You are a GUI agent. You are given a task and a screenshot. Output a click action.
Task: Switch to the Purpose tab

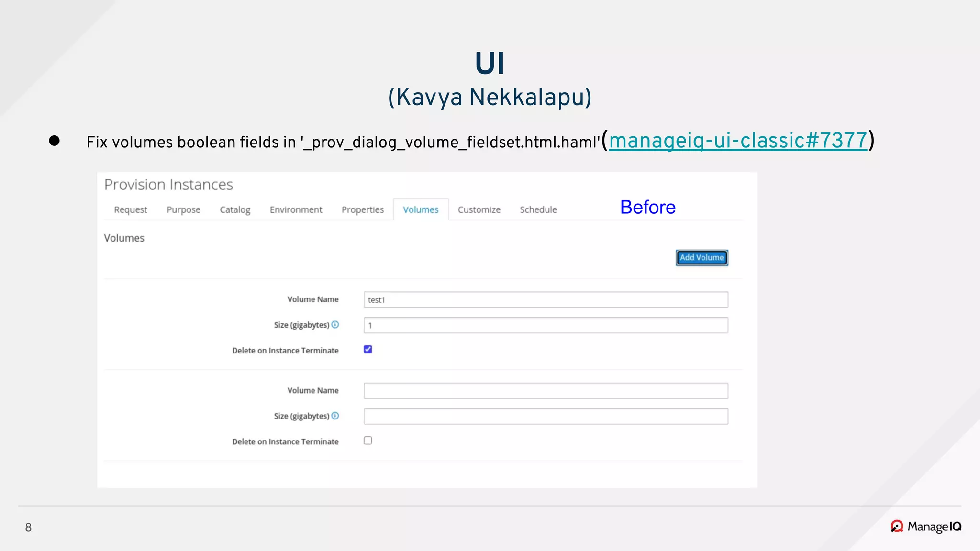point(183,209)
